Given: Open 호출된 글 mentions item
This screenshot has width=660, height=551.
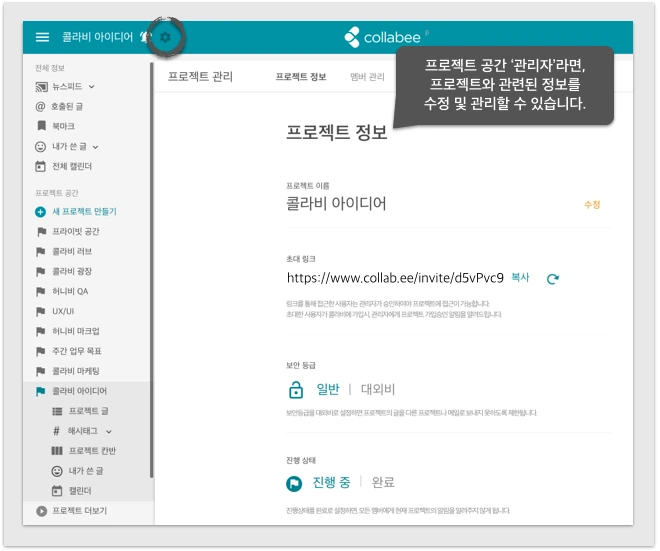Looking at the screenshot, I should pos(59,106).
